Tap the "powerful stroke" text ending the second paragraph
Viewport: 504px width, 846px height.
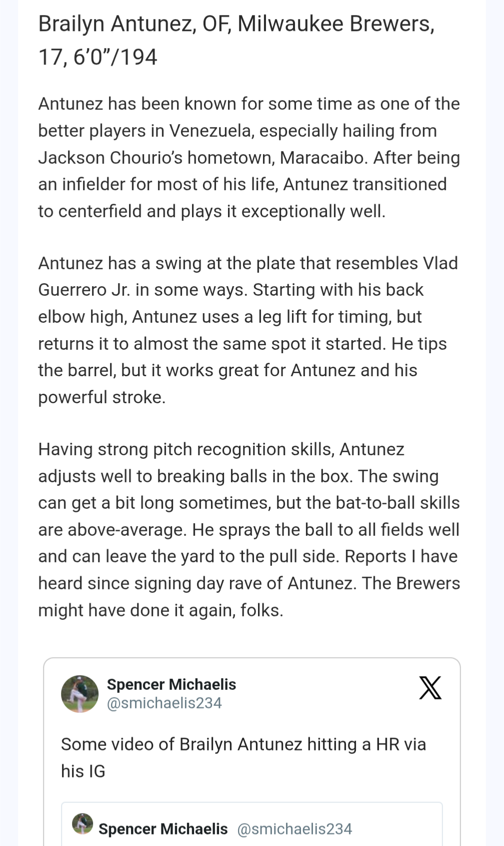click(x=101, y=397)
